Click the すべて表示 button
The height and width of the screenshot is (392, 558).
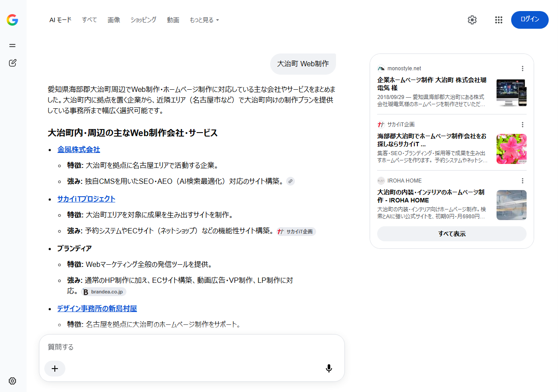(451, 234)
